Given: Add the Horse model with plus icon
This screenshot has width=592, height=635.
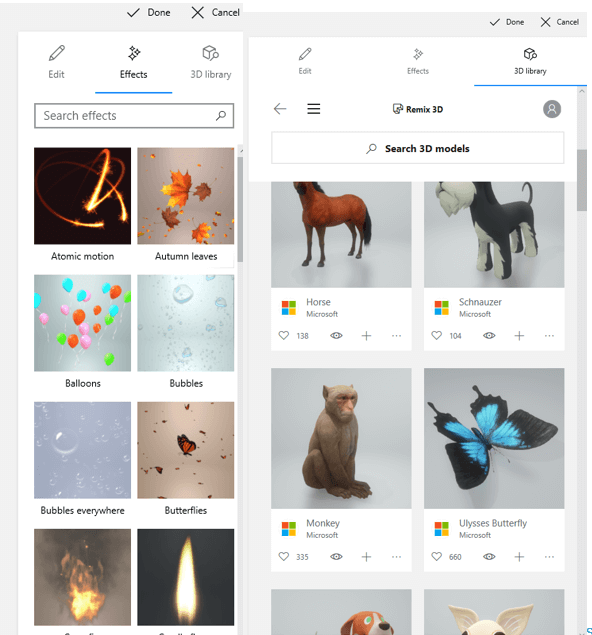Looking at the screenshot, I should tap(366, 335).
